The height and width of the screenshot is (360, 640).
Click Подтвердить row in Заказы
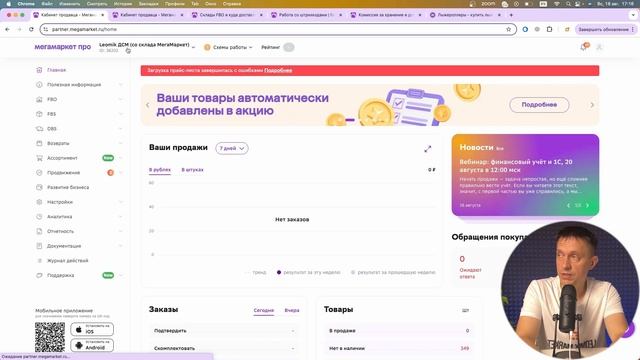pos(224,331)
